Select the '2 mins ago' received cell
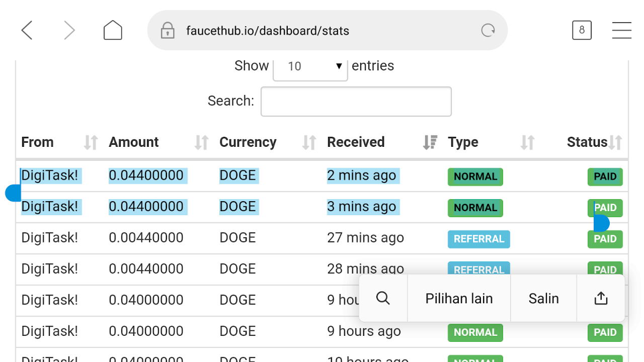The width and height of the screenshot is (644, 362). pos(362,175)
